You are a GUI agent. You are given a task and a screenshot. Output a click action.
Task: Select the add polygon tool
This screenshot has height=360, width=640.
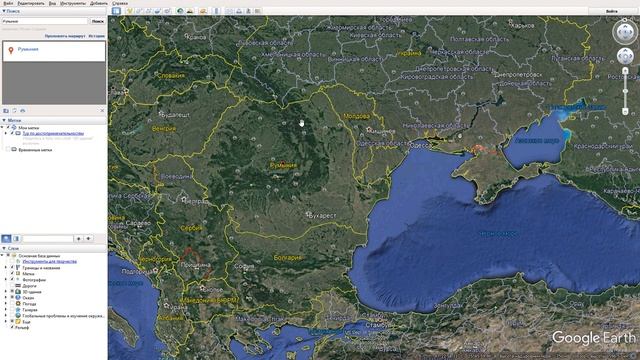point(139,11)
